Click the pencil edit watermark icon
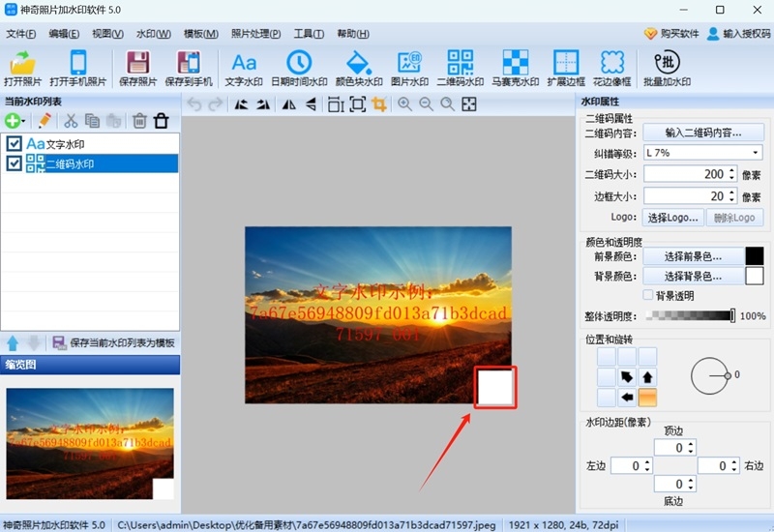774x532 pixels. pos(45,120)
